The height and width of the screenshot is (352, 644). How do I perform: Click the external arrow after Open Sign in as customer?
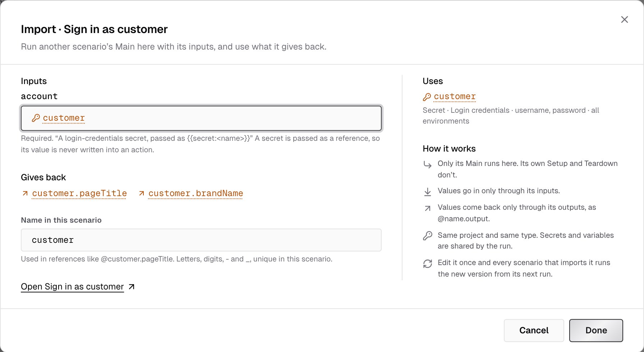132,287
